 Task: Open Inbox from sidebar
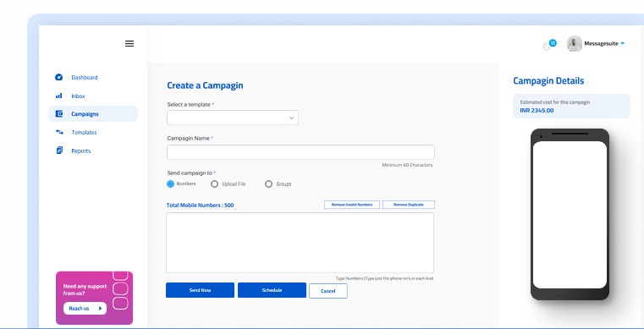click(78, 96)
